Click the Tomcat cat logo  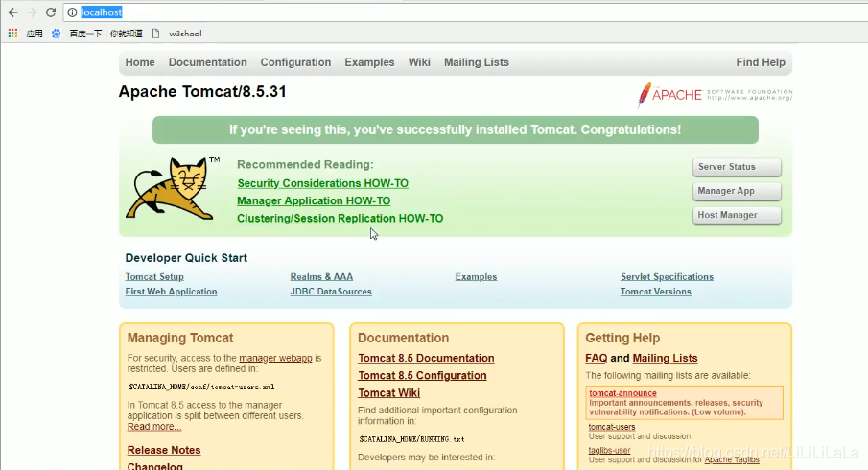172,188
